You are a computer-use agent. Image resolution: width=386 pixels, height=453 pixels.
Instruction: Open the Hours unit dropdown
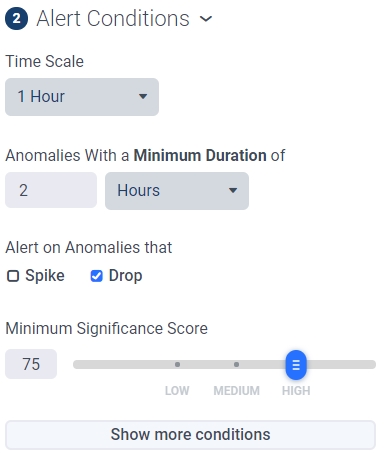click(x=177, y=191)
